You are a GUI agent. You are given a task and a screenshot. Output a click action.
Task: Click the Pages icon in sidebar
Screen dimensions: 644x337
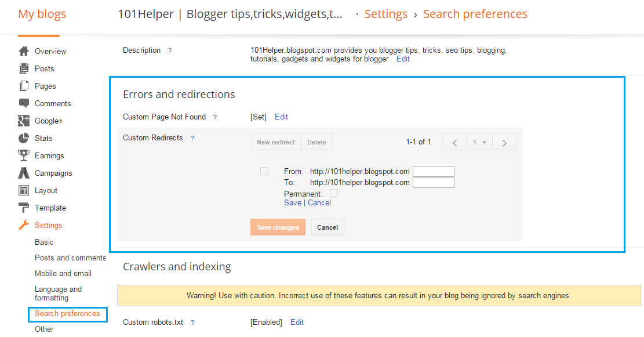coord(24,86)
